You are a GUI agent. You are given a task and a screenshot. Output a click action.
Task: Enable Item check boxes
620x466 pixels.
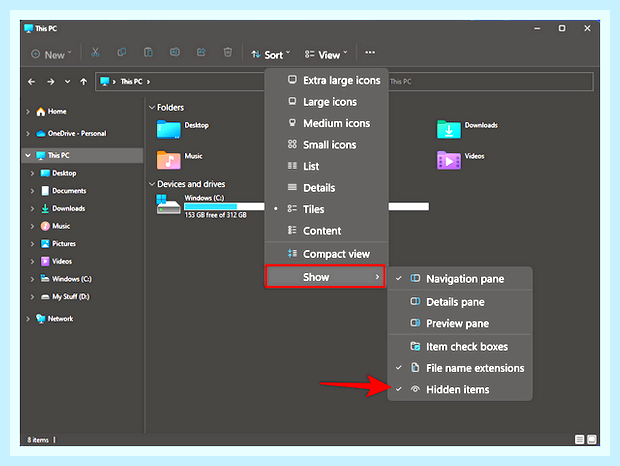point(460,347)
